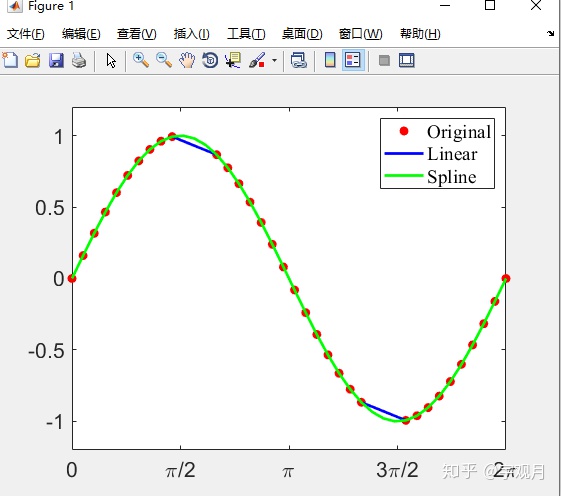This screenshot has height=496, width=561.
Task: Click the -0.5 y-axis tick label
Action: [47, 351]
